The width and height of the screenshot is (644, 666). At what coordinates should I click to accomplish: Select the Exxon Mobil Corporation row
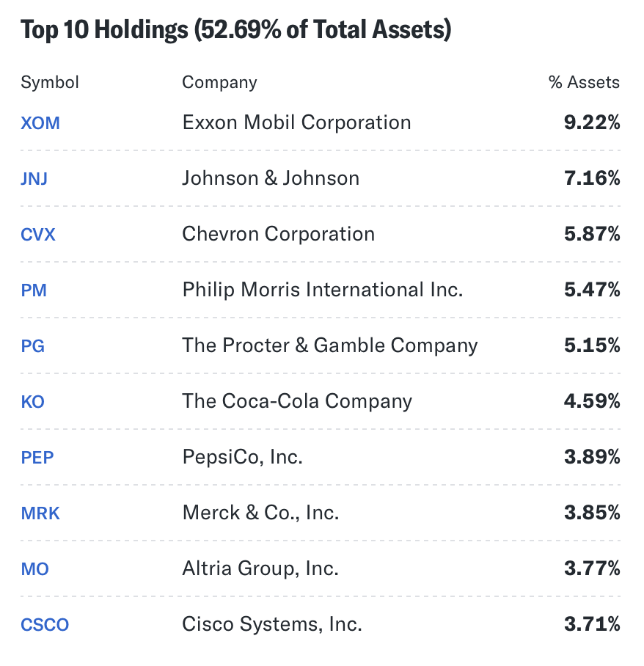(296, 122)
